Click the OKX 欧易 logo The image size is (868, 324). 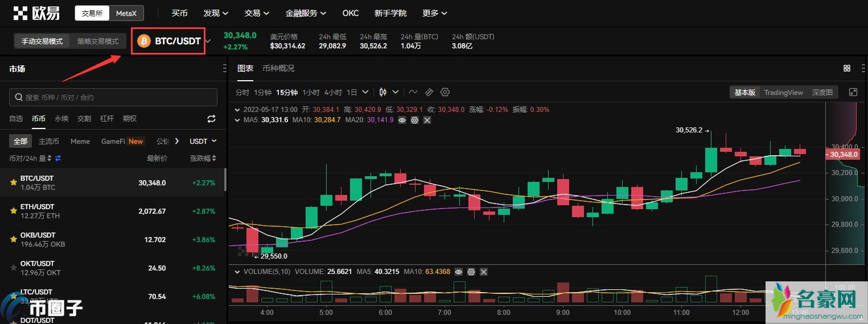coord(36,13)
